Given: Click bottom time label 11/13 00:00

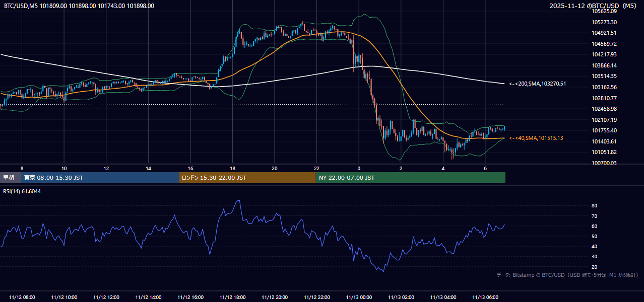Looking at the screenshot, I should (359, 297).
